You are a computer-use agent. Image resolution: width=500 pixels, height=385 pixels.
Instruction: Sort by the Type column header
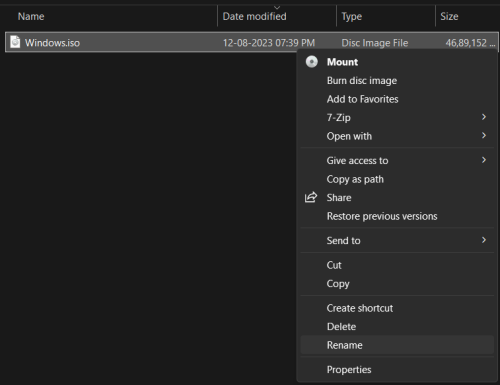(352, 16)
